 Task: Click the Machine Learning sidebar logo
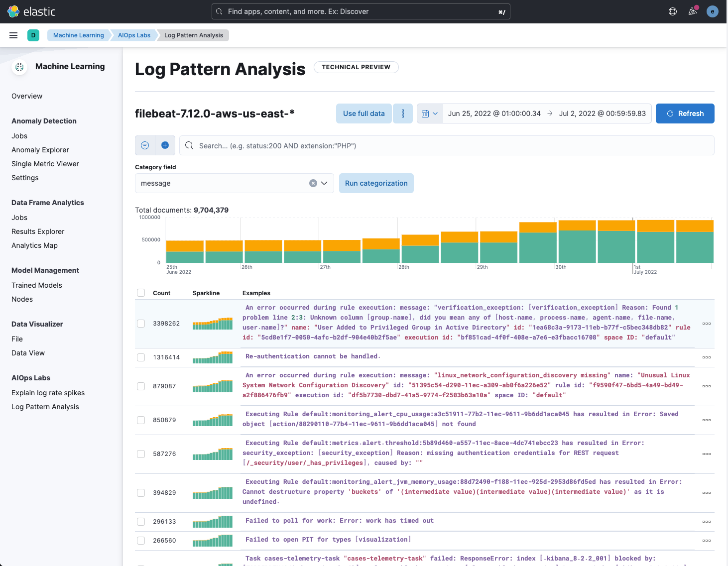click(x=19, y=67)
